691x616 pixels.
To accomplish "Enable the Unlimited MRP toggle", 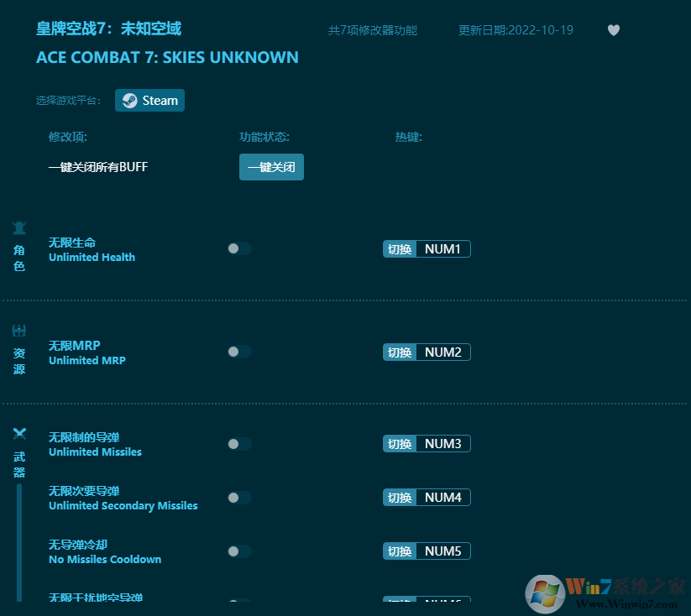I will coord(239,352).
